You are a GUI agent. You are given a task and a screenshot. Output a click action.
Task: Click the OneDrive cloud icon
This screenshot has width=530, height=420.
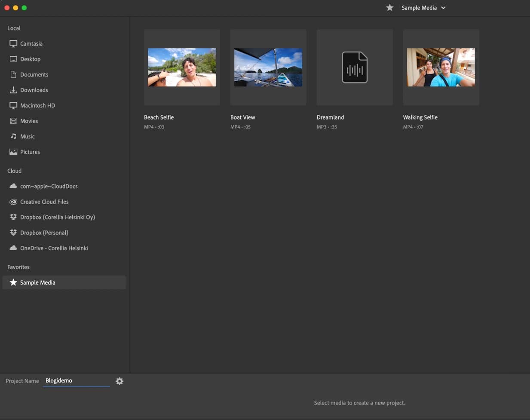pyautogui.click(x=13, y=248)
